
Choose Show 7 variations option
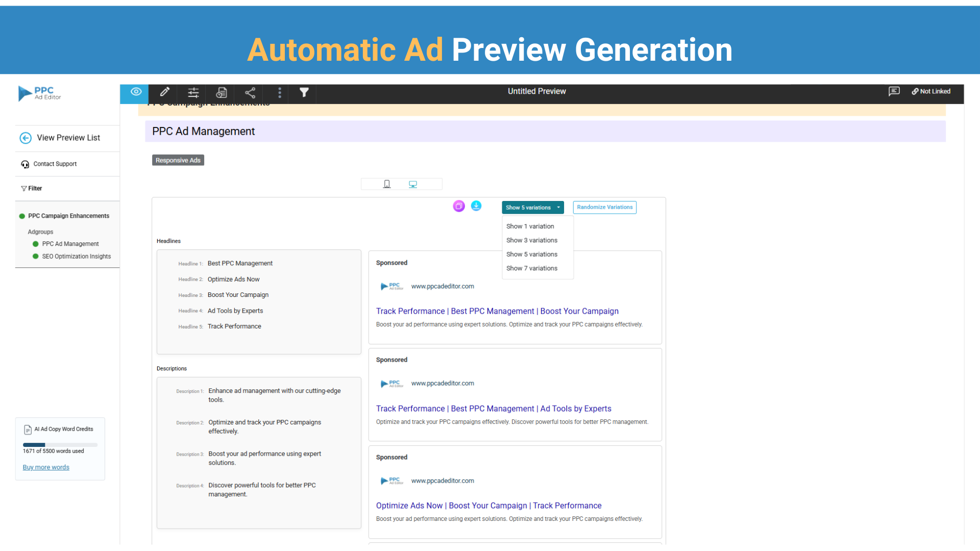pos(531,268)
